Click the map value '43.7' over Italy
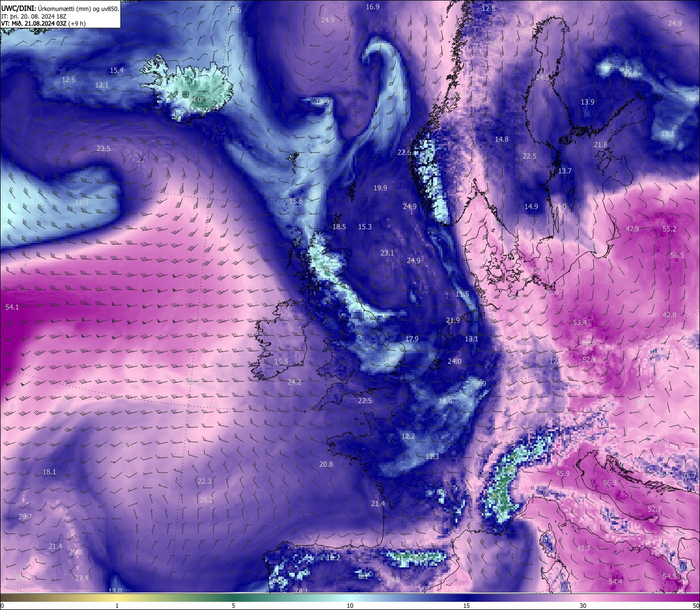 click(x=584, y=549)
